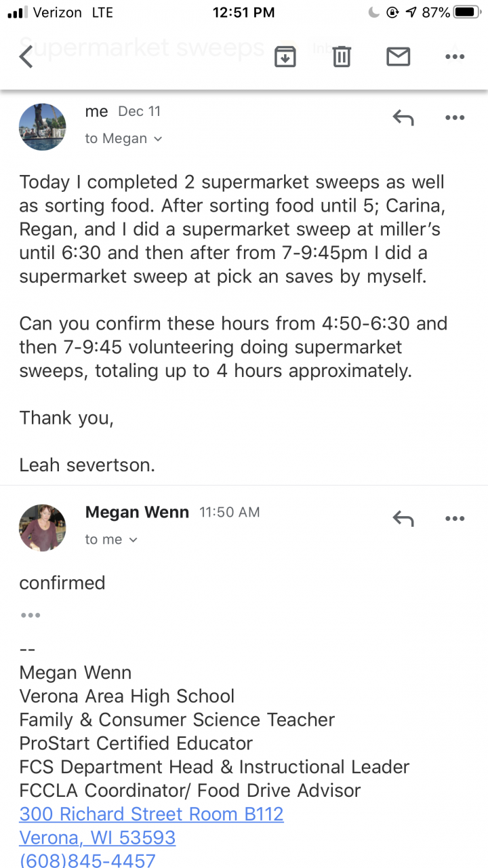Viewport: 488px width, 868px height.
Task: Open 300 Richard Street address link
Action: click(151, 814)
